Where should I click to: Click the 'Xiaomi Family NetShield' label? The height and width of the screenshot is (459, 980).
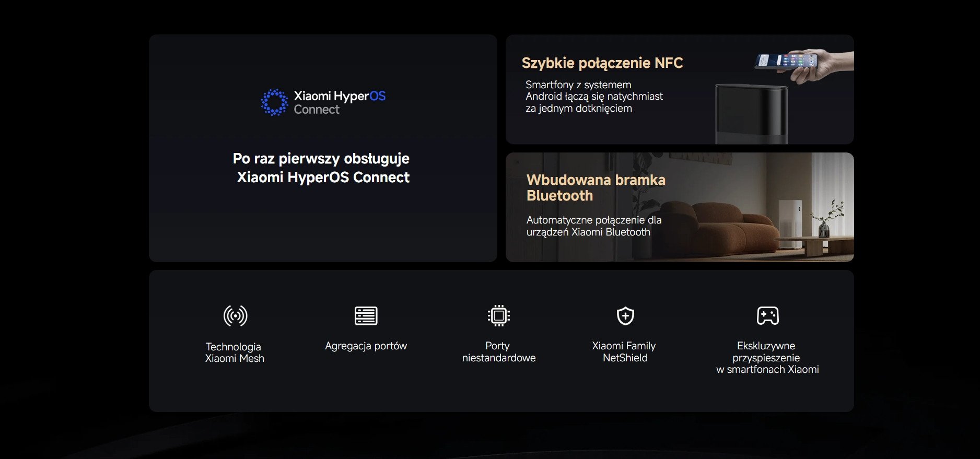624,352
